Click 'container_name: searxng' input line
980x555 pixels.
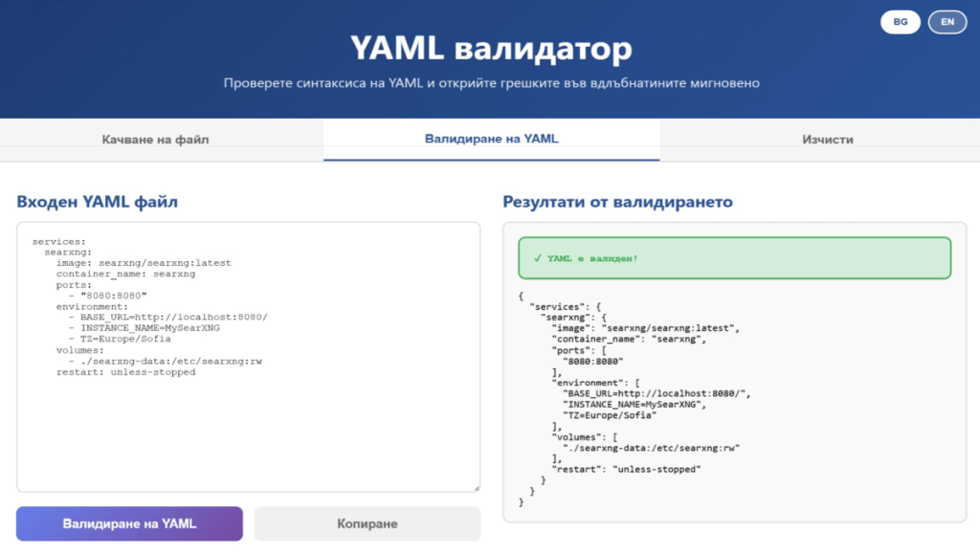pos(125,274)
